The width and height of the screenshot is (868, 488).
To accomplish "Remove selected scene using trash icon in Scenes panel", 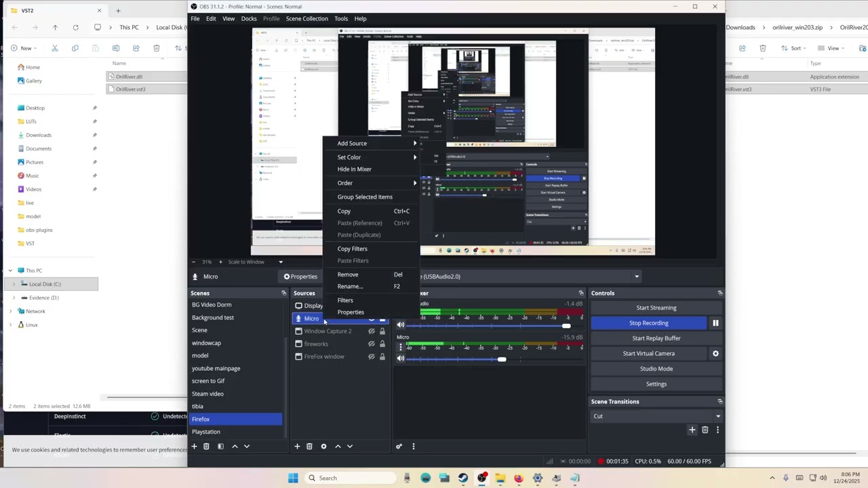I will pos(206,446).
